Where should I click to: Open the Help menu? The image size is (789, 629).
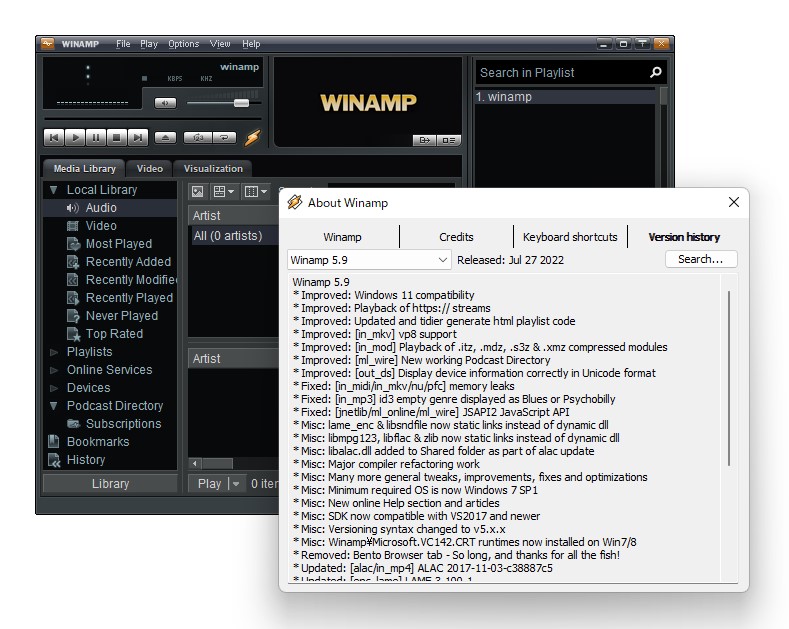pos(251,44)
